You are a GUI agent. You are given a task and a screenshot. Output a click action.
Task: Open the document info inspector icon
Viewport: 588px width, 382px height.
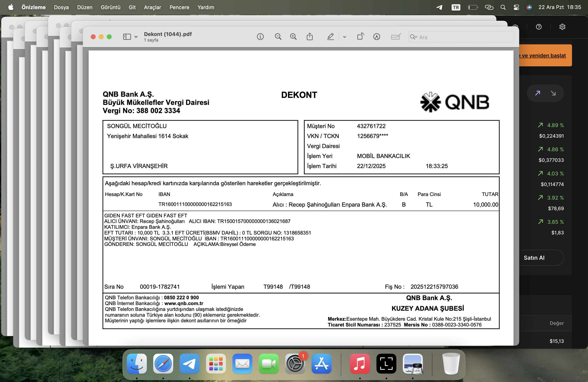[x=260, y=37]
